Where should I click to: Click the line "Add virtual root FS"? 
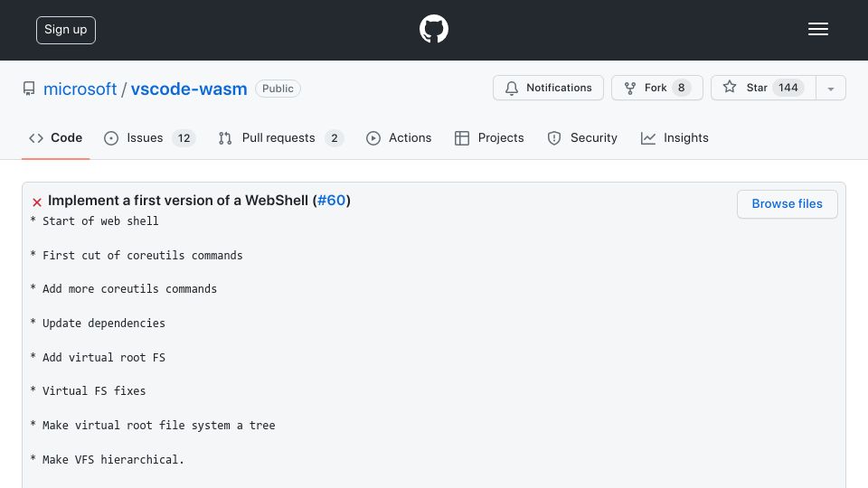pos(103,358)
